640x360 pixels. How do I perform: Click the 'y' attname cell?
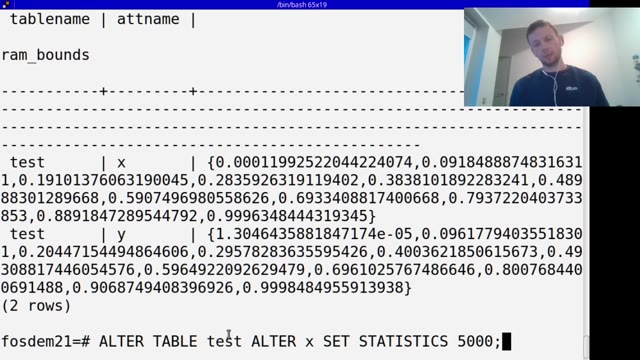pyautogui.click(x=121, y=235)
